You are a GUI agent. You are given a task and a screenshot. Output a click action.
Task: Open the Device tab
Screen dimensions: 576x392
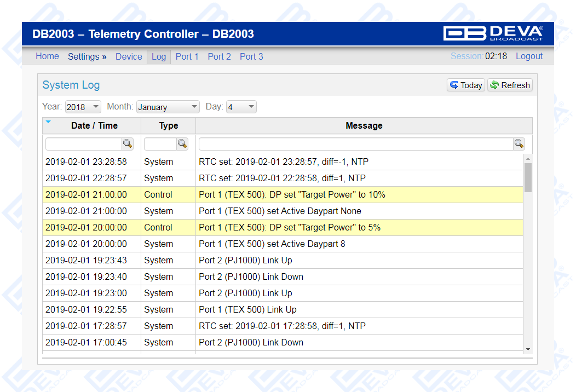129,56
